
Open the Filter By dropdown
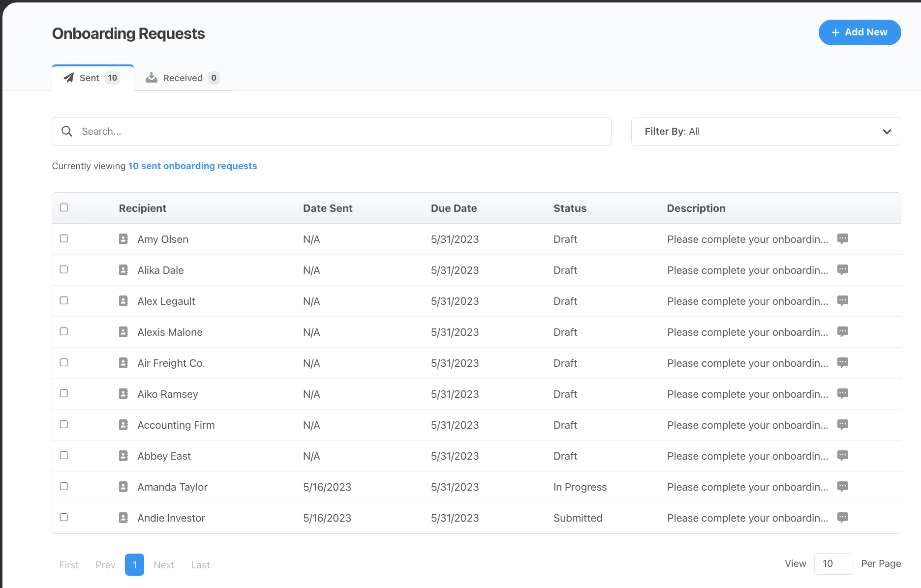[766, 131]
